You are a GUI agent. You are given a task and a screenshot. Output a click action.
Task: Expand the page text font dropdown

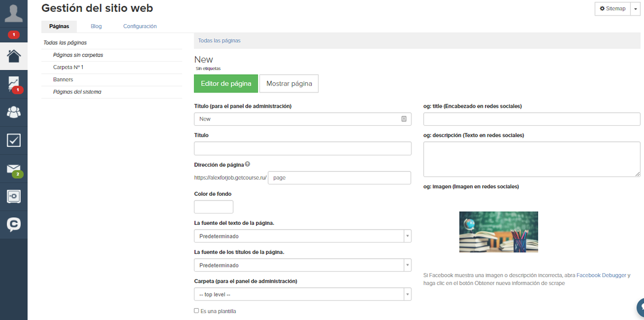pyautogui.click(x=303, y=236)
